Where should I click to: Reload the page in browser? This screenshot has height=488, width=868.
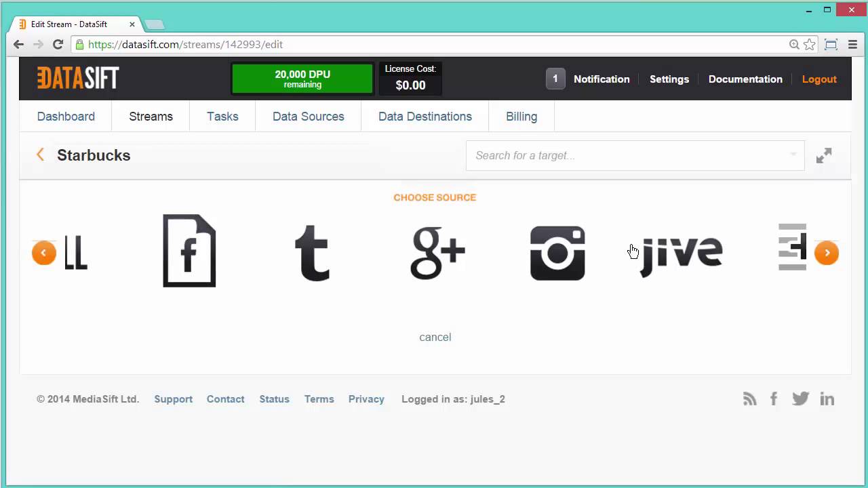point(58,44)
